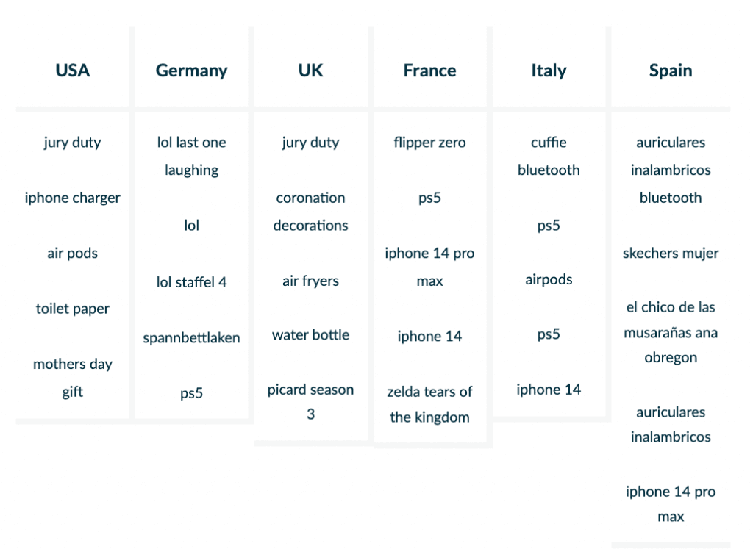Select the "cuffie bluetooth" entry

pyautogui.click(x=549, y=156)
